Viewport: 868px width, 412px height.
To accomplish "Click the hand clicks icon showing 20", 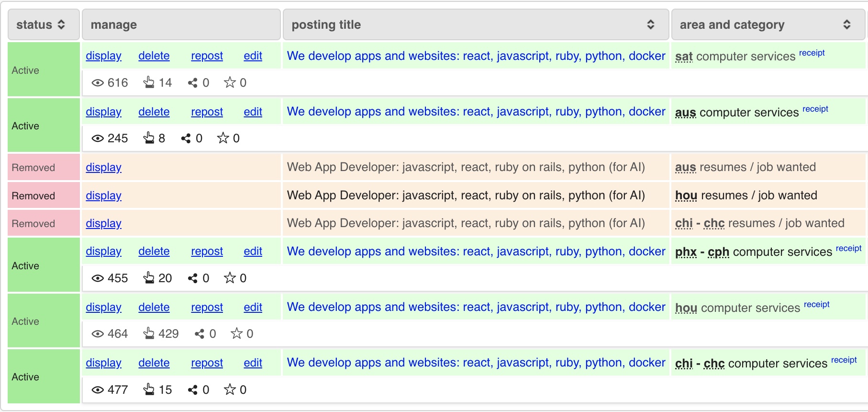I will 149,278.
